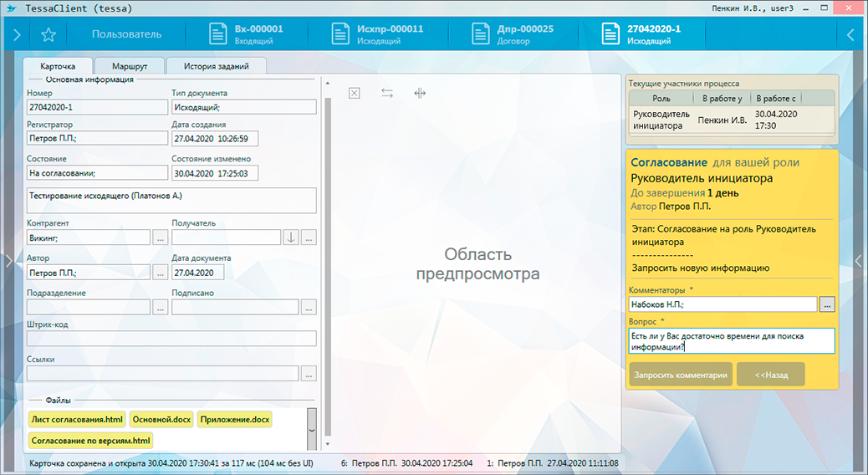Open the Автор selection ellipsis button

[160, 272]
